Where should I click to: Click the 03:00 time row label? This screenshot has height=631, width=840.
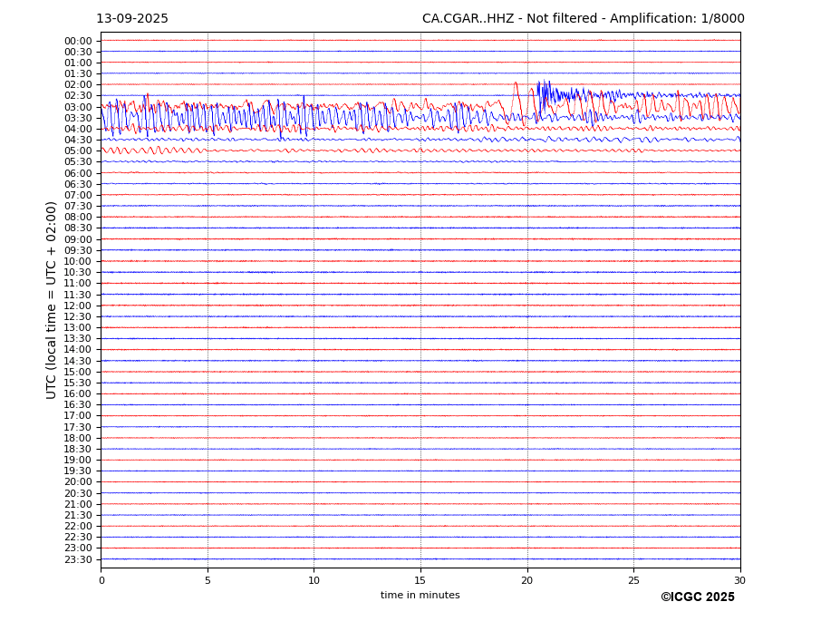click(x=78, y=107)
